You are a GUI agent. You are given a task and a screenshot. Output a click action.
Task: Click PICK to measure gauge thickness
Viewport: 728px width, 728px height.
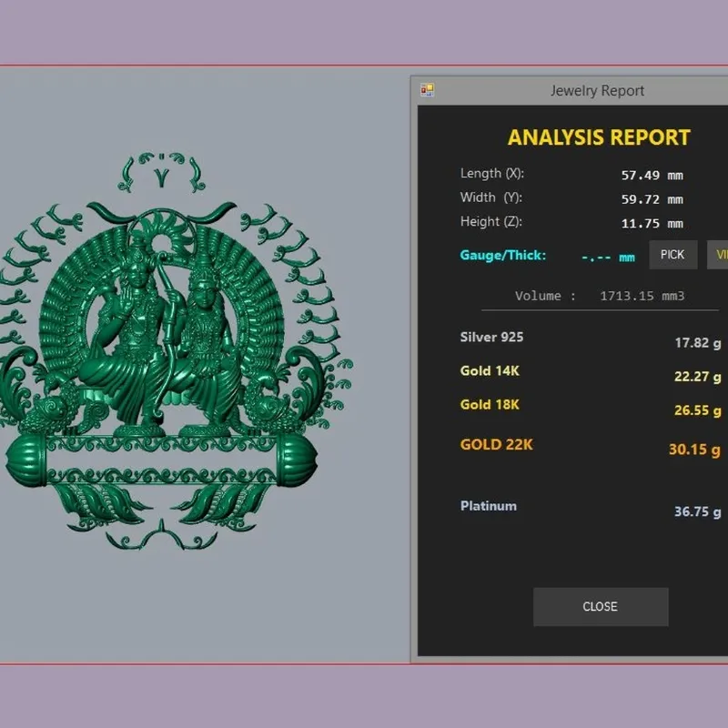click(672, 255)
